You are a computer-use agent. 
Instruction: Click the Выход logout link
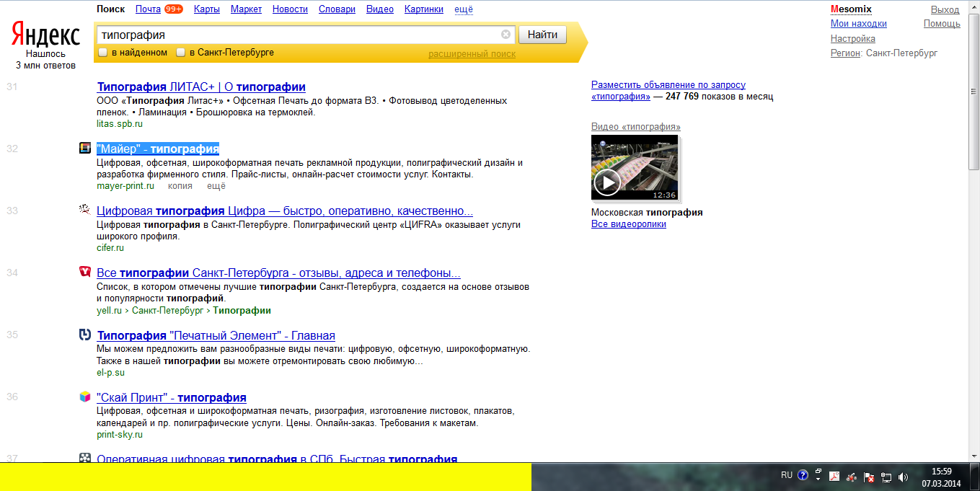(x=945, y=9)
